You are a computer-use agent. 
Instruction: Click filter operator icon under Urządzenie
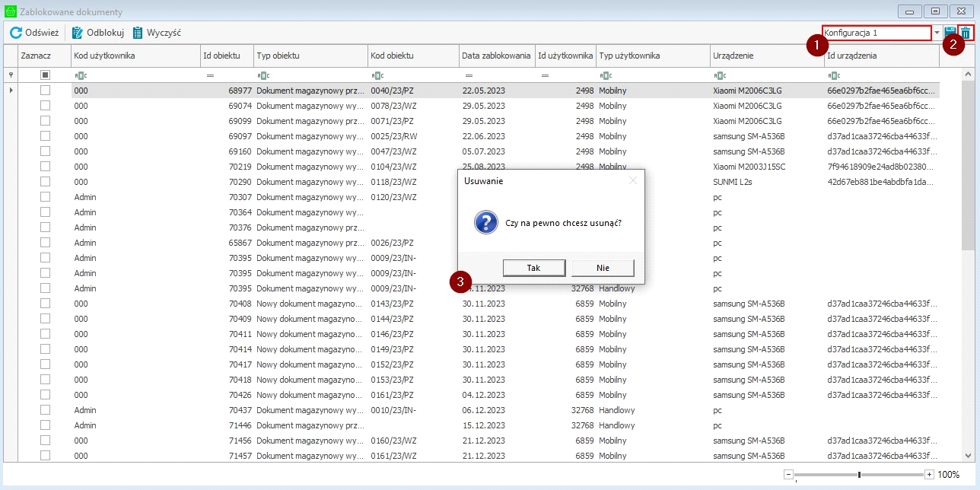click(x=720, y=75)
